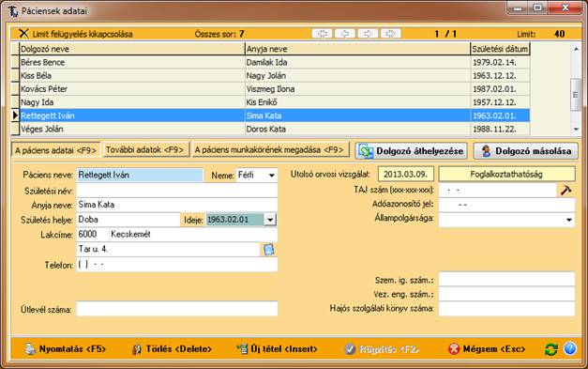Click mother name cell Viszmeg Ilona

(x=357, y=89)
